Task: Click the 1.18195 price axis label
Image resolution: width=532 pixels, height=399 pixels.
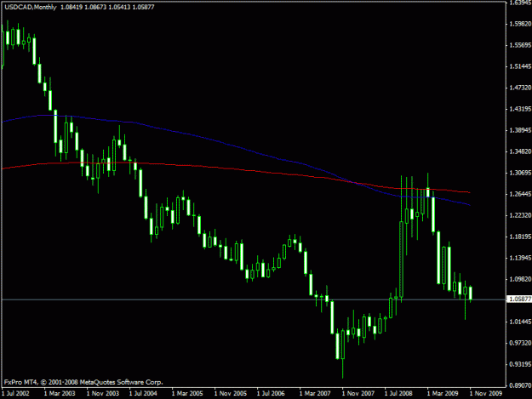Action: [520, 237]
